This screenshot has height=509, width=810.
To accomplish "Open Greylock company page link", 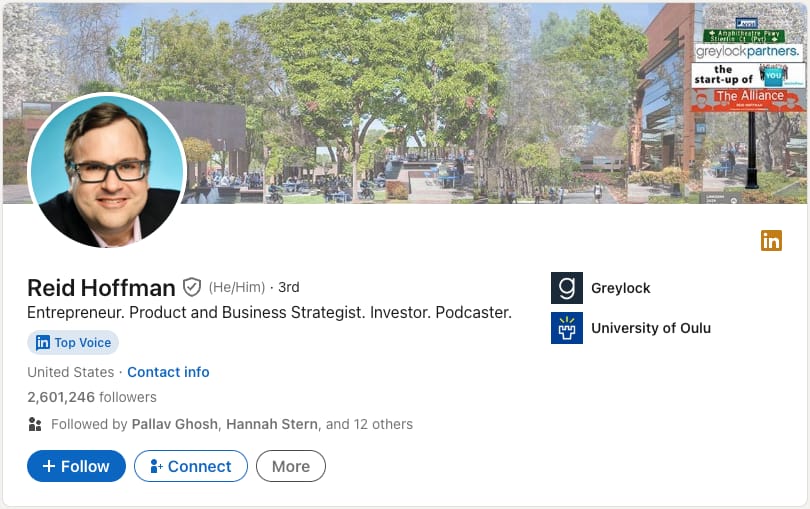I will (620, 288).
